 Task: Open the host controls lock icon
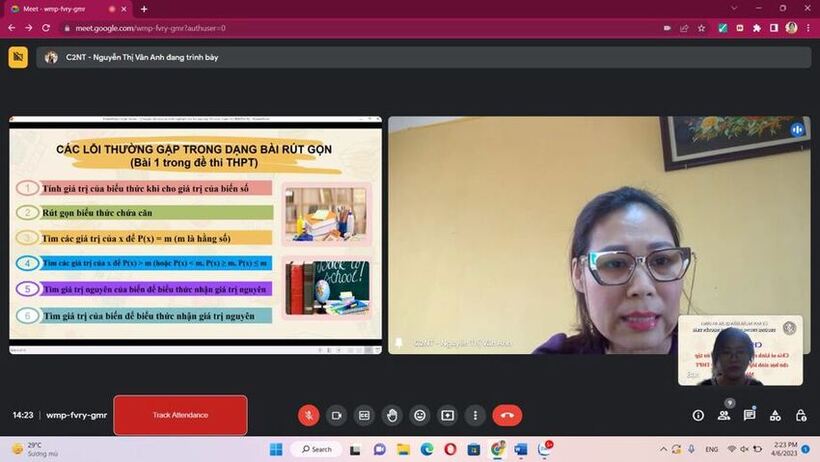pyautogui.click(x=800, y=415)
